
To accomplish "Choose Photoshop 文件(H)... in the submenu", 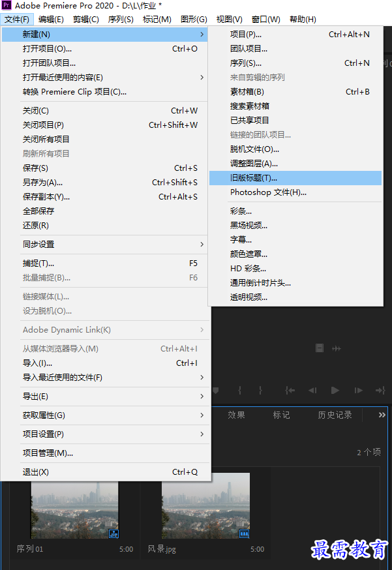I will (295, 192).
